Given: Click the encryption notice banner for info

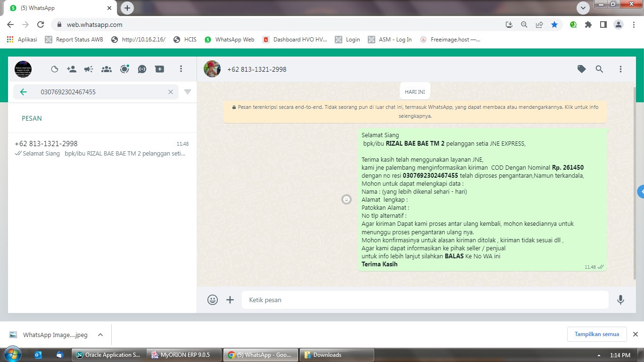Looking at the screenshot, I should [415, 112].
